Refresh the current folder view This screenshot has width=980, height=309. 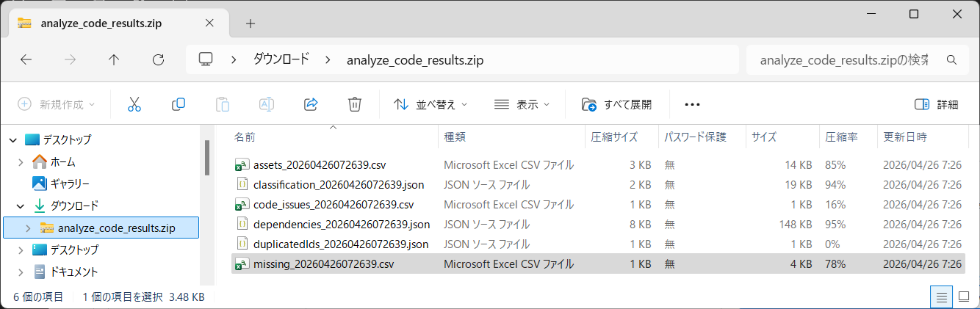coord(158,59)
